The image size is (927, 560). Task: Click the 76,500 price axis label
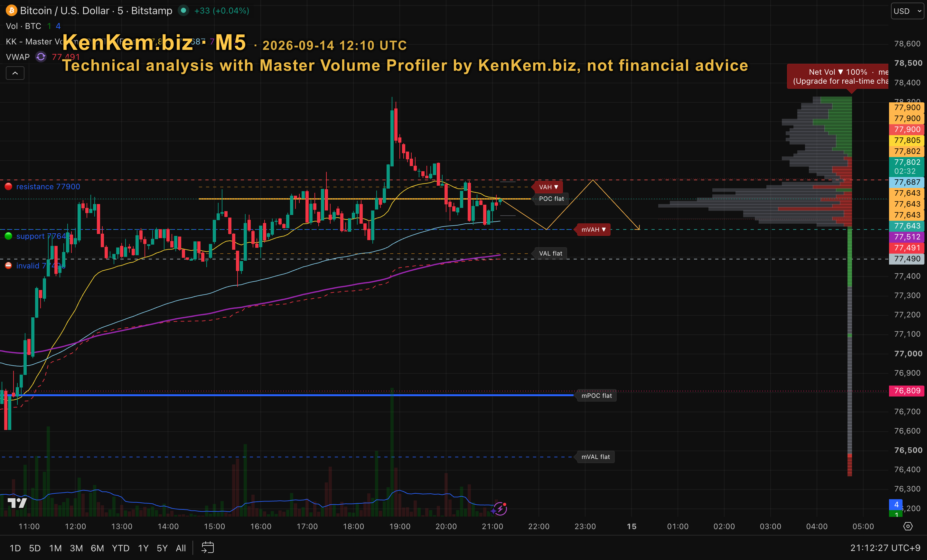[x=908, y=450]
